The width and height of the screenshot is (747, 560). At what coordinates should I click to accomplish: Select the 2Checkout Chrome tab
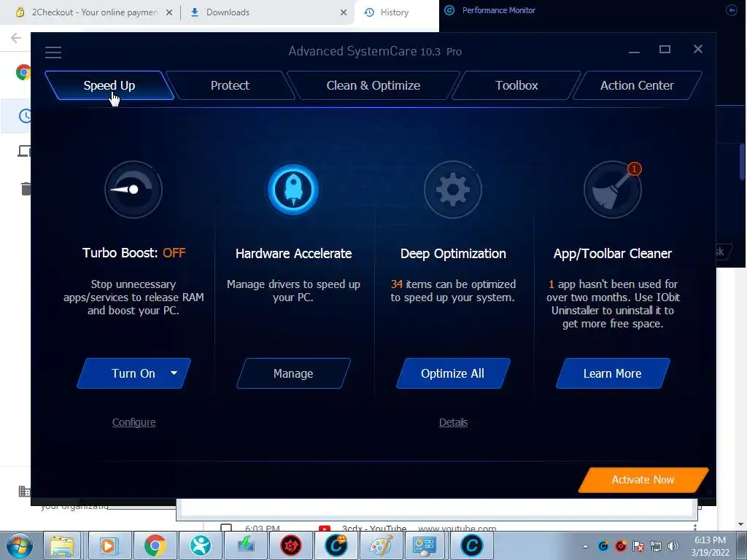(x=88, y=12)
